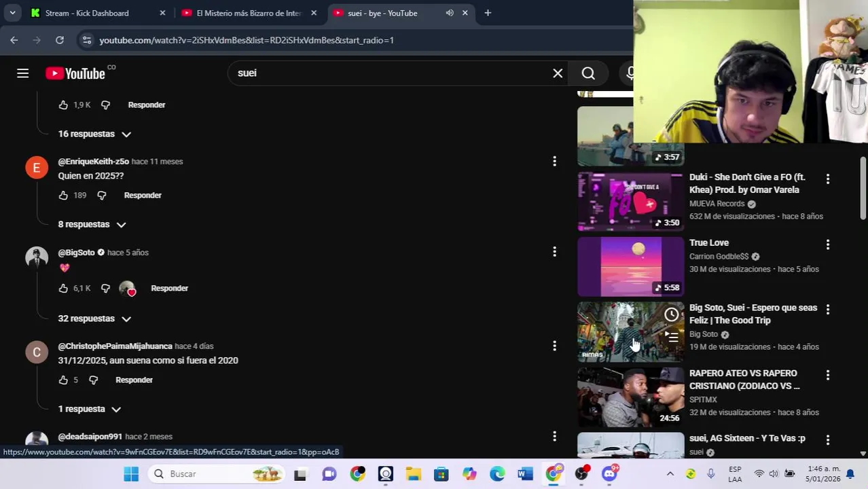Open @EnriqueKeith-z5o channel link
This screenshot has height=489, width=868.
93,162
